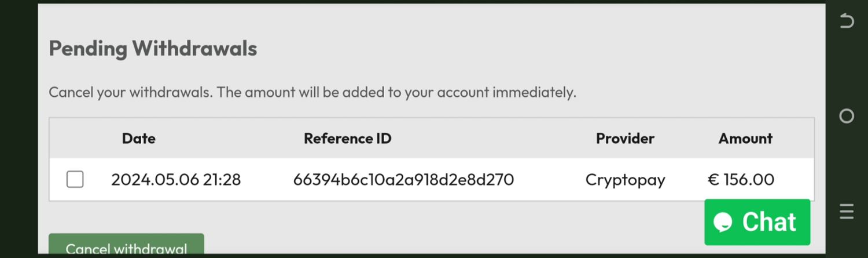The height and width of the screenshot is (258, 868).
Task: Click the speech bubble icon in Chat
Action: (x=723, y=222)
